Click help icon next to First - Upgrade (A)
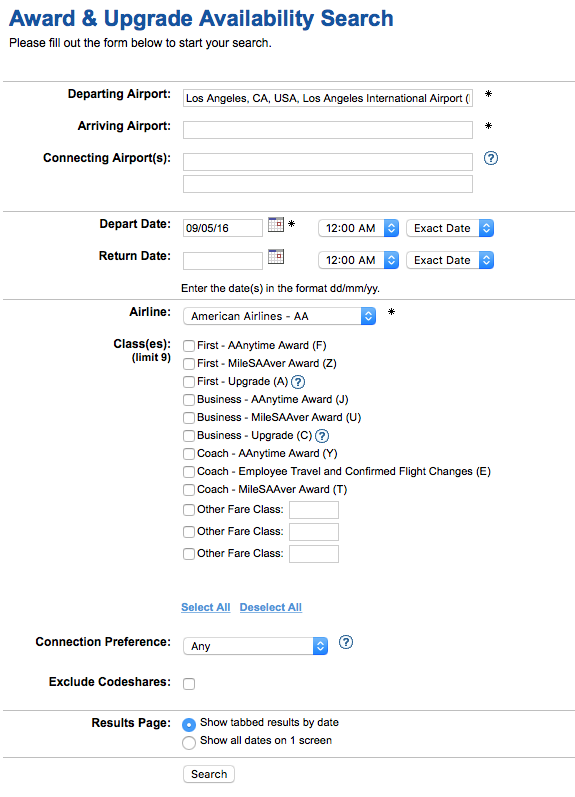The width and height of the screenshot is (575, 797). [298, 382]
